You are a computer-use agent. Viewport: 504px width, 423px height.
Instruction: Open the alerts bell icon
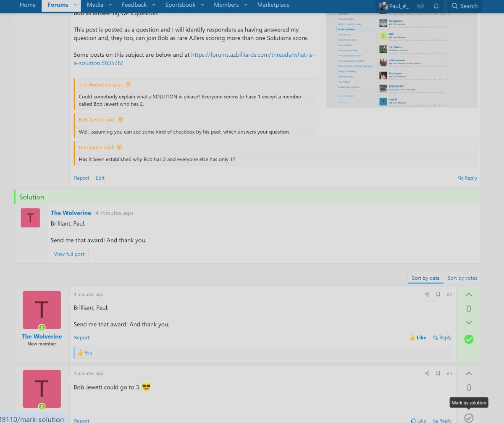point(436,6)
